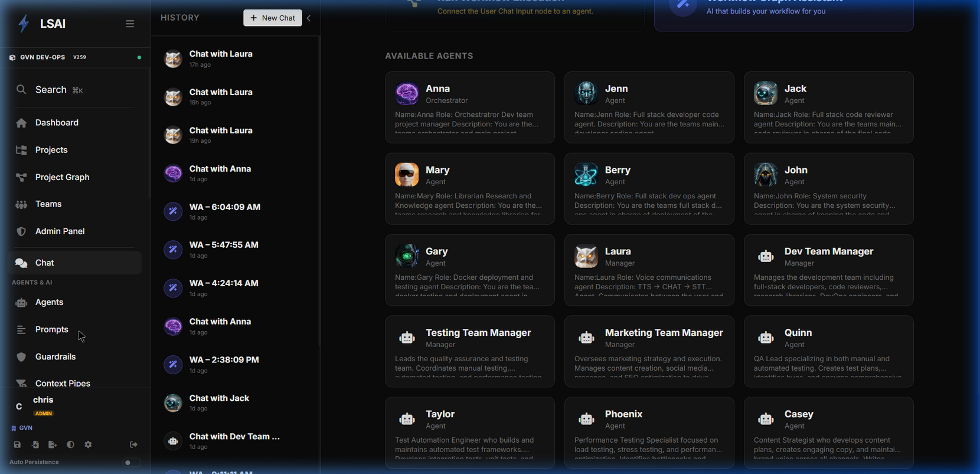Viewport: 980px width, 474px height.
Task: Go to Guardrails
Action: [75, 357]
